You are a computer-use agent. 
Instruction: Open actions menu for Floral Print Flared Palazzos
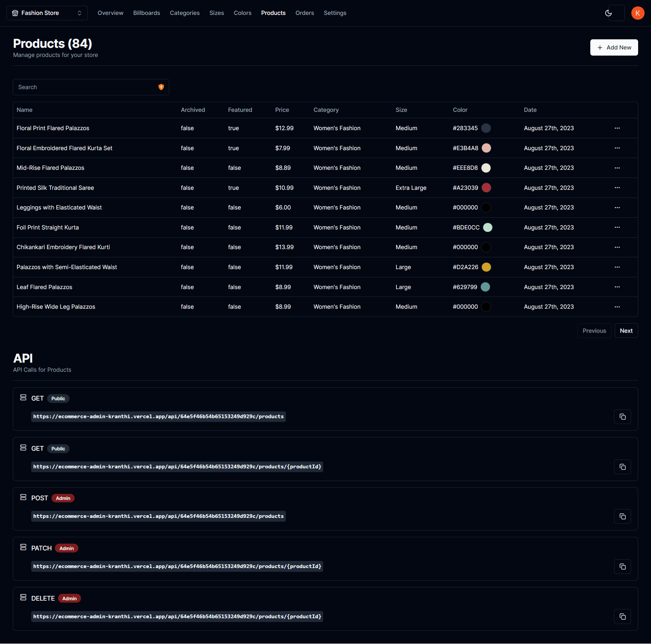[617, 128]
